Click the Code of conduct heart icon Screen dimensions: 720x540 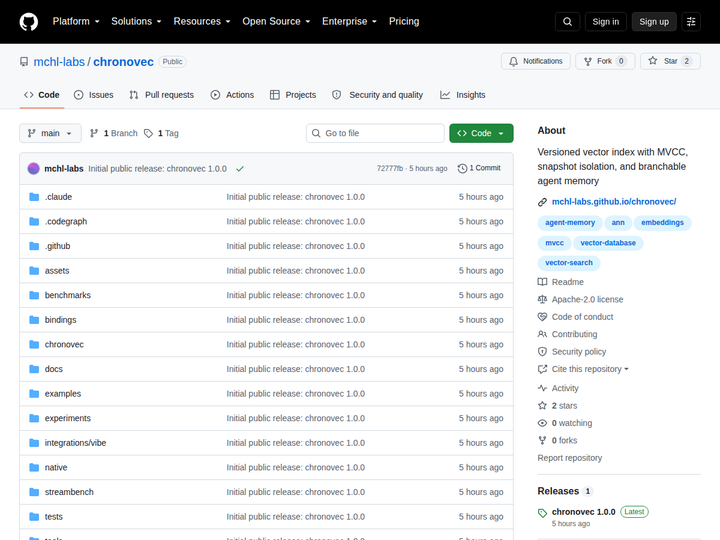(x=542, y=317)
